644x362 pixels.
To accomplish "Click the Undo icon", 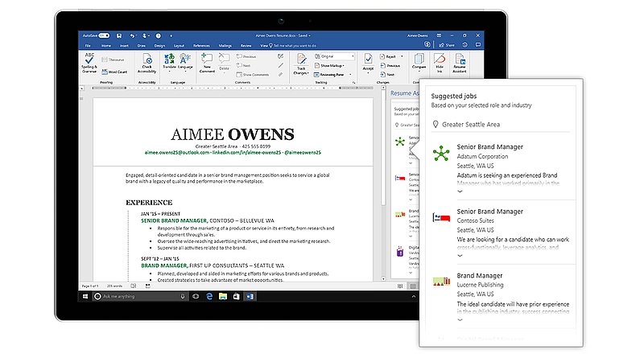I will click(x=132, y=35).
